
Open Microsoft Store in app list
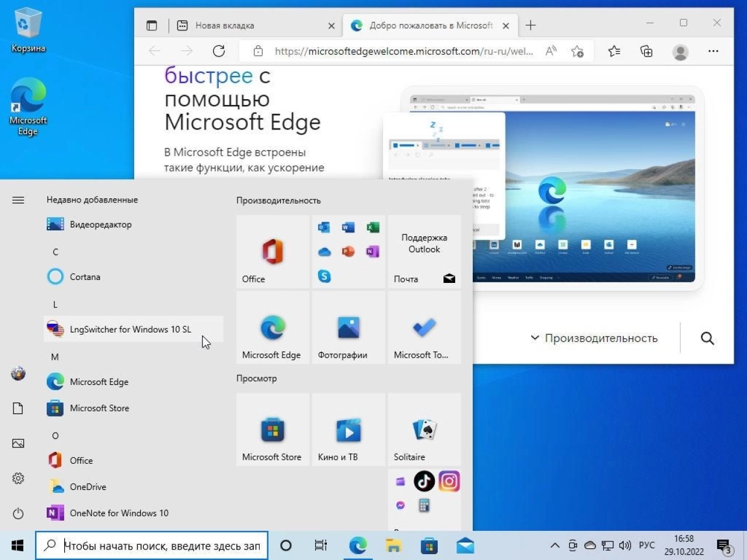pyautogui.click(x=133, y=408)
